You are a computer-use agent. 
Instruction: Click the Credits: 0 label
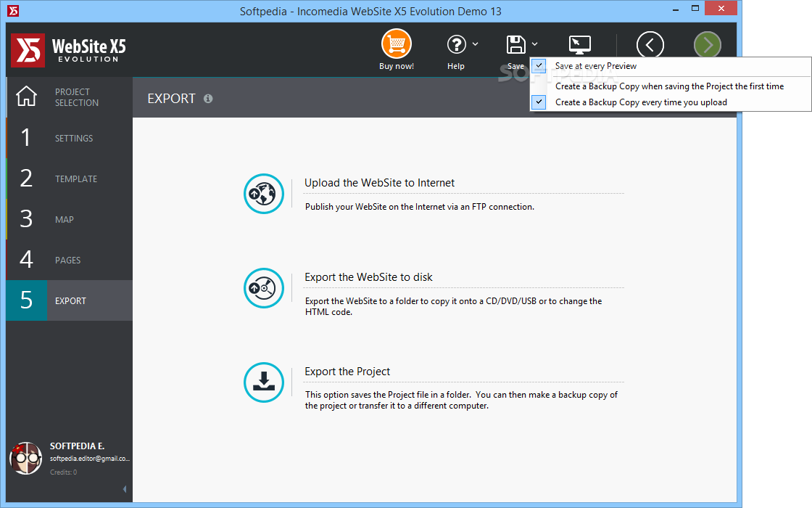[63, 472]
